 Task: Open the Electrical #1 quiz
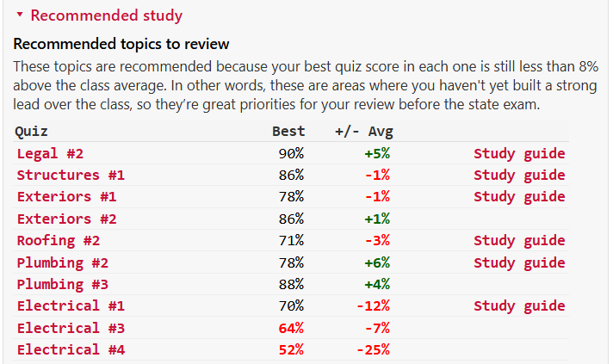pos(71,306)
